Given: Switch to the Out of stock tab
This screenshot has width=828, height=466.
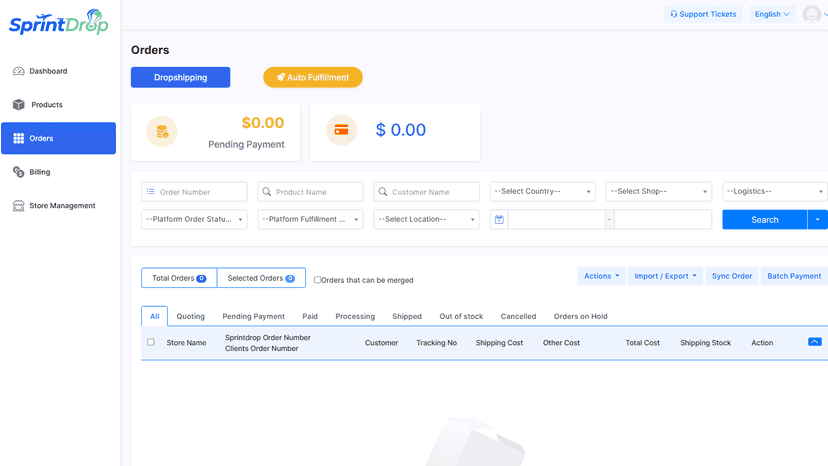Looking at the screenshot, I should [x=461, y=316].
